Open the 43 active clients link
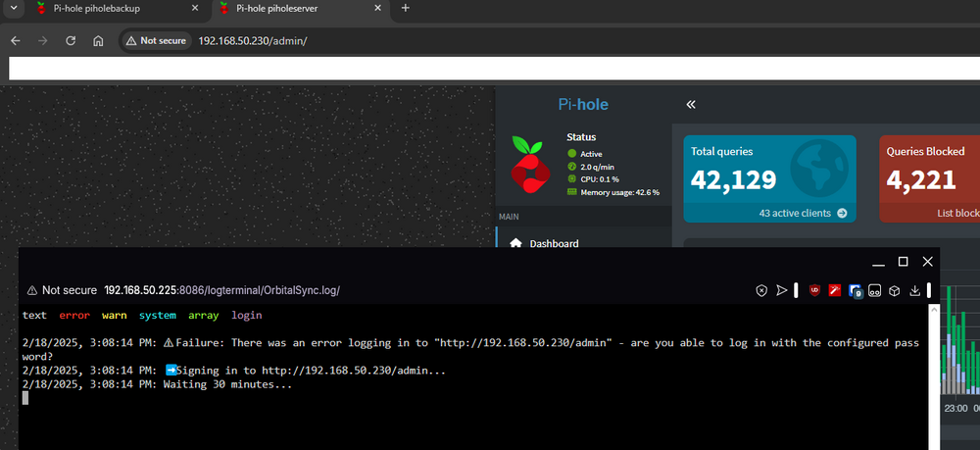The width and height of the screenshot is (980, 450). (803, 213)
